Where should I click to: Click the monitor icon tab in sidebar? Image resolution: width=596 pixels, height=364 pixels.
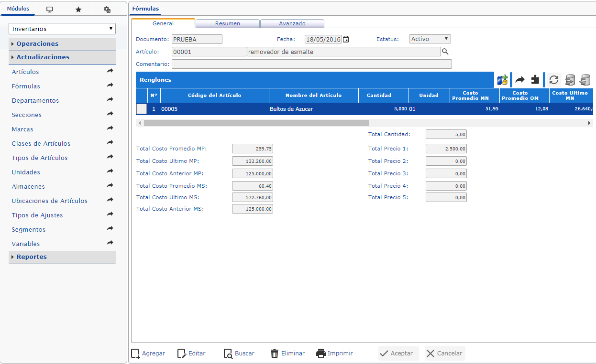click(50, 10)
